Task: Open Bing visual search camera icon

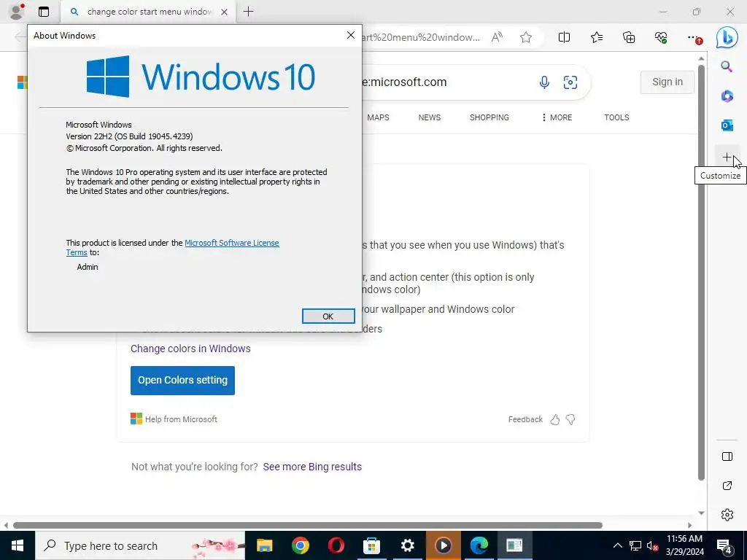Action: (570, 82)
